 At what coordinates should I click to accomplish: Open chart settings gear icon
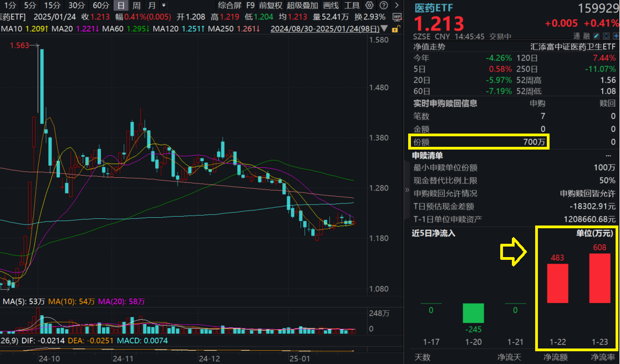tap(369, 6)
